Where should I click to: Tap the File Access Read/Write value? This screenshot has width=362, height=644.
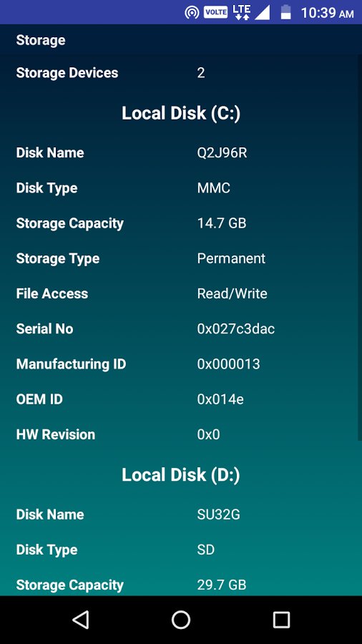233,293
